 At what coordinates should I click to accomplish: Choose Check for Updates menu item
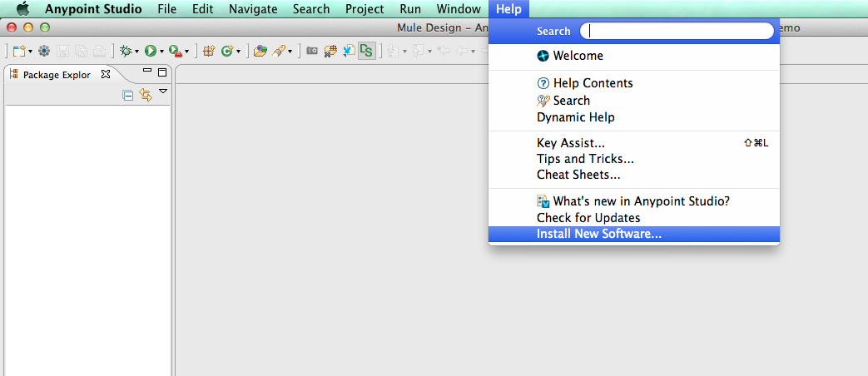[x=588, y=218]
